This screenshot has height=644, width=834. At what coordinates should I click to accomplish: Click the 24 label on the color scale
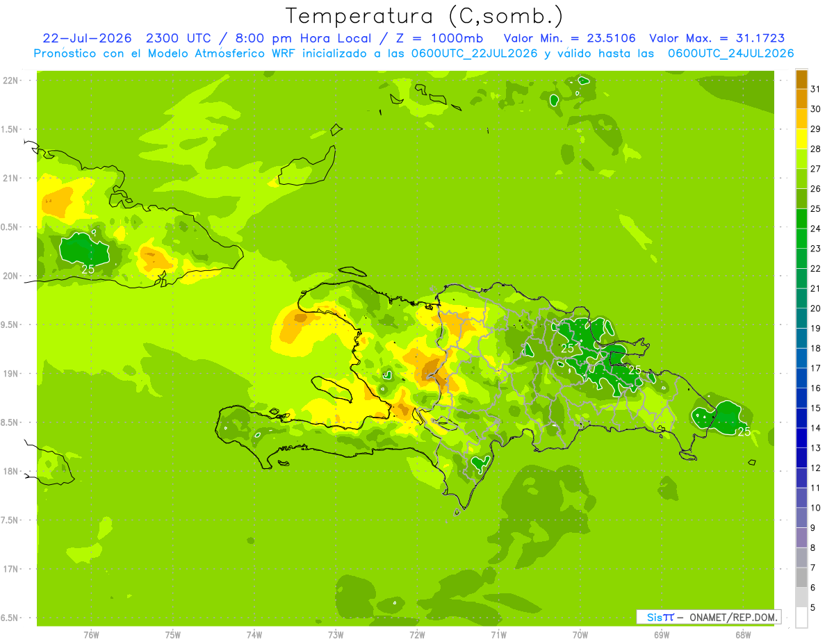816,229
